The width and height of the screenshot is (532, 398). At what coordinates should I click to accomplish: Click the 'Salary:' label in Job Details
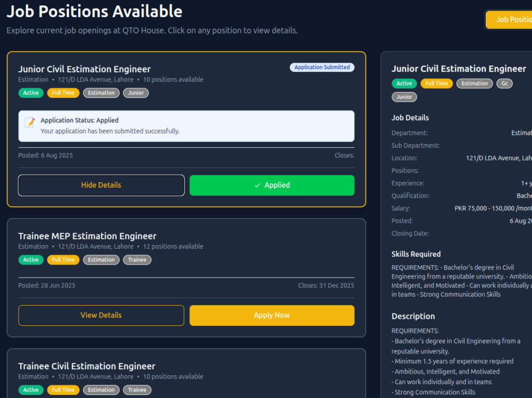click(x=401, y=208)
